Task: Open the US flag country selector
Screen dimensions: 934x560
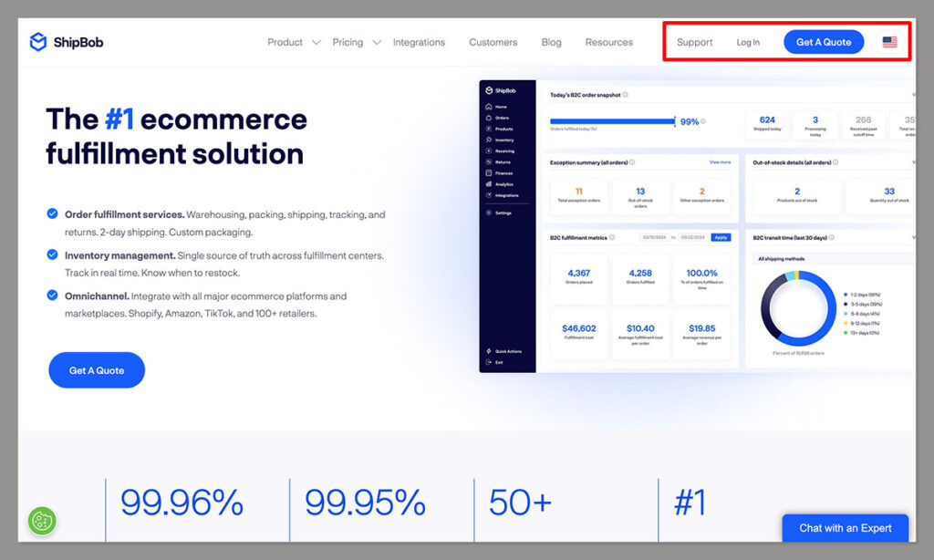Action: pyautogui.click(x=889, y=42)
